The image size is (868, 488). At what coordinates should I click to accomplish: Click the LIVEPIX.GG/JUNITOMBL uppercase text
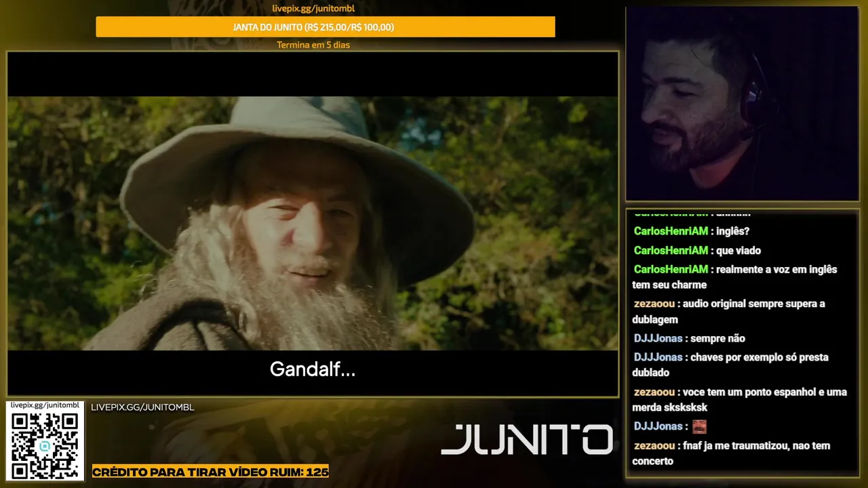tap(142, 407)
